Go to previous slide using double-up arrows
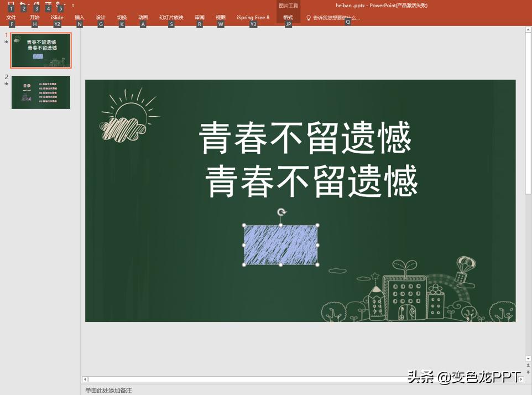 click(x=528, y=365)
